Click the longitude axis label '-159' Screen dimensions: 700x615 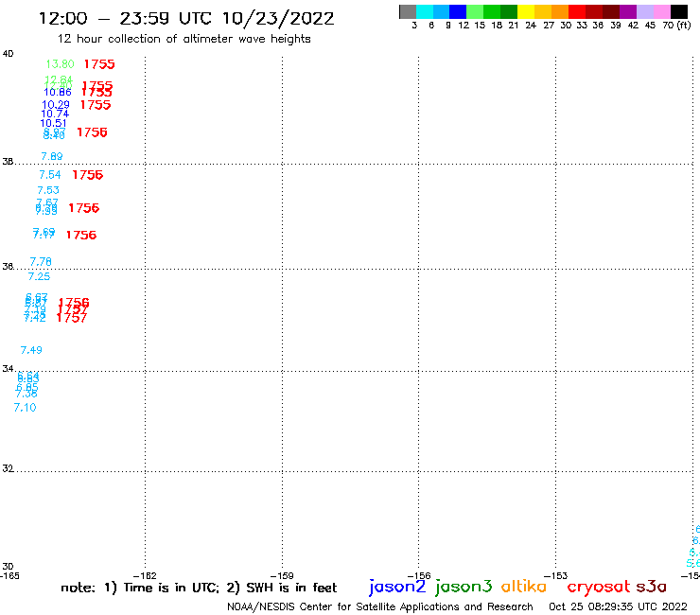[x=282, y=575]
